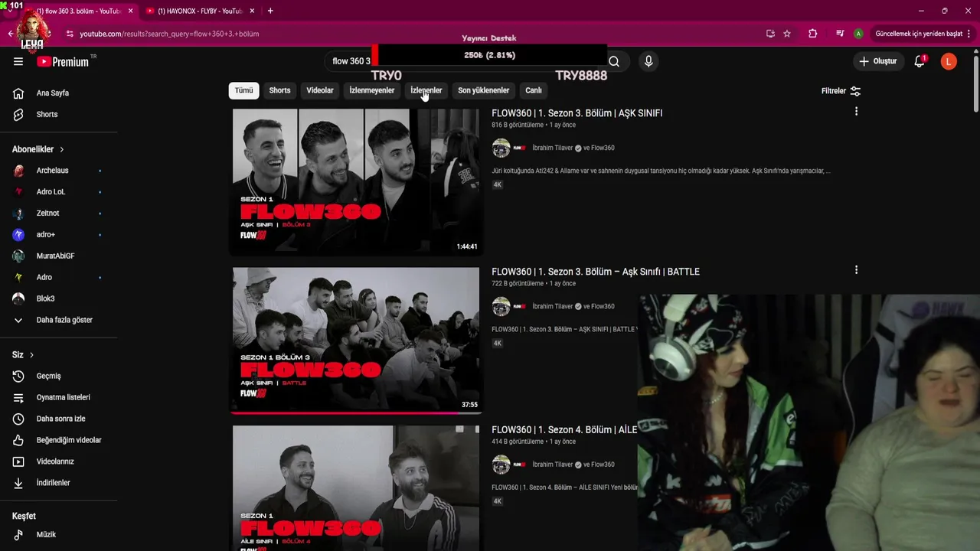
Task: Start voice search with microphone icon
Action: [x=648, y=61]
